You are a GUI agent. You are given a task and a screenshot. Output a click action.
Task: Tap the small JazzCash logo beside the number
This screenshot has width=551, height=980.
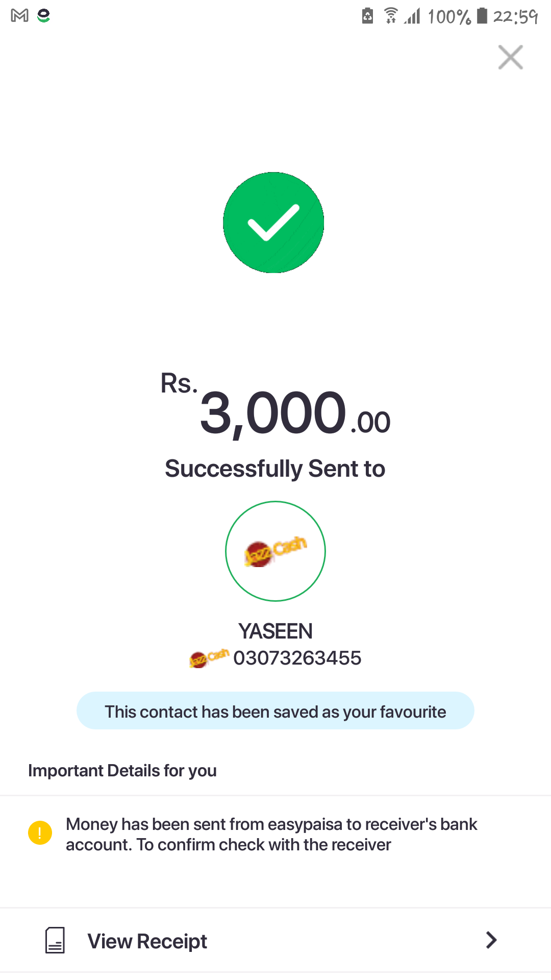(209, 658)
